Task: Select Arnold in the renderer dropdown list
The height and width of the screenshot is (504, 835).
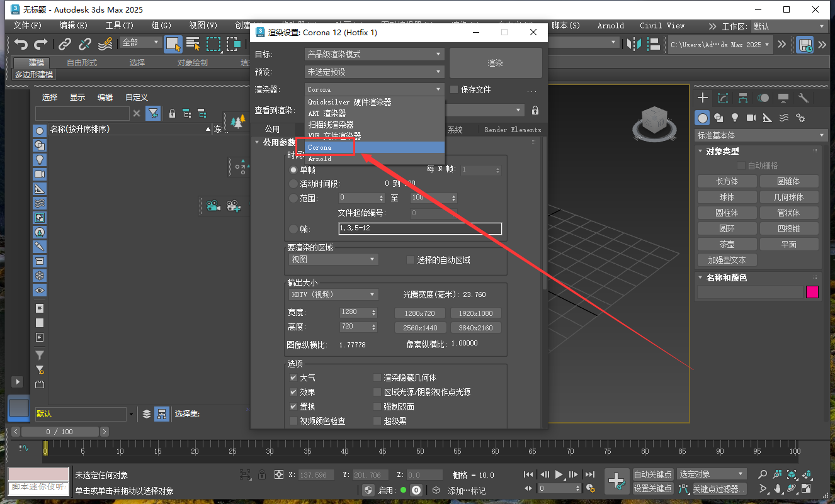Action: [x=321, y=159]
